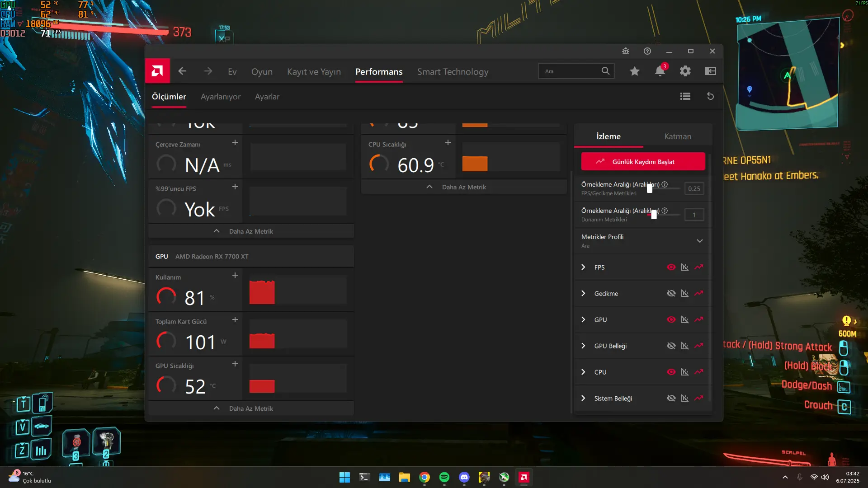Toggle the CPU row logging trend icon

[699, 372]
